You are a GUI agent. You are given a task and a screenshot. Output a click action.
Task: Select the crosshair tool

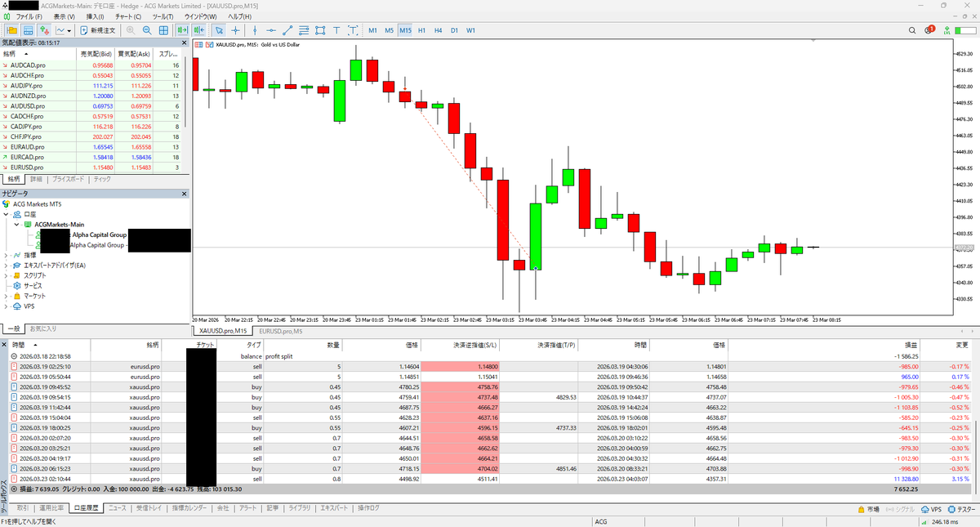(235, 31)
